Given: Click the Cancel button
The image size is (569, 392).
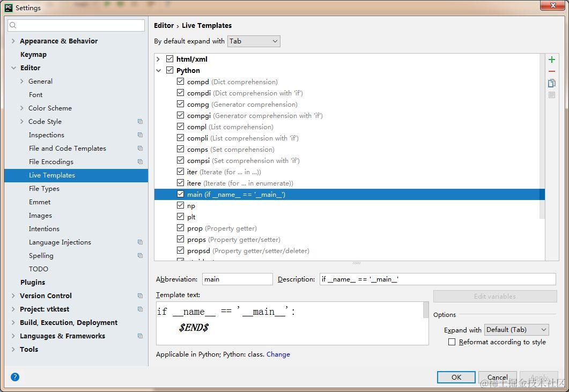Looking at the screenshot, I should tap(497, 377).
